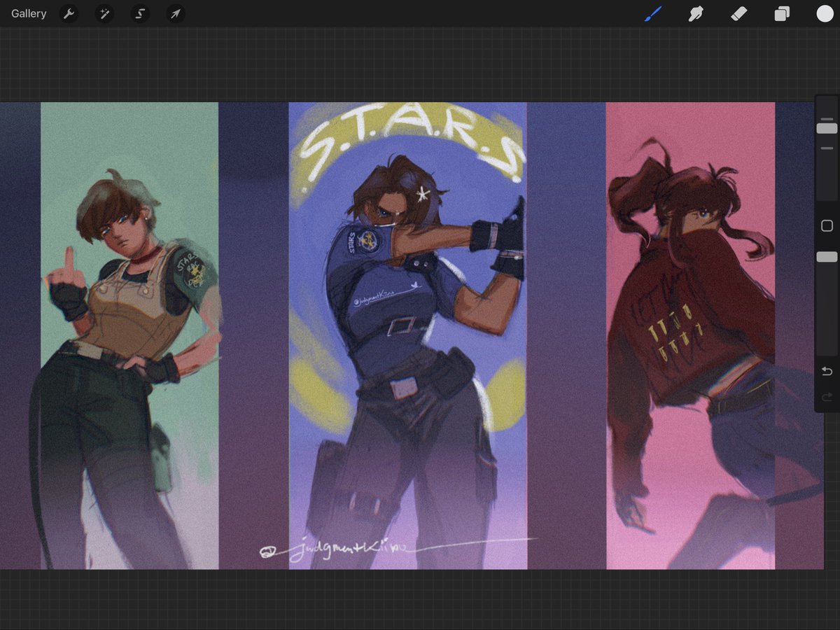Select the Smudge tool

coord(696,13)
